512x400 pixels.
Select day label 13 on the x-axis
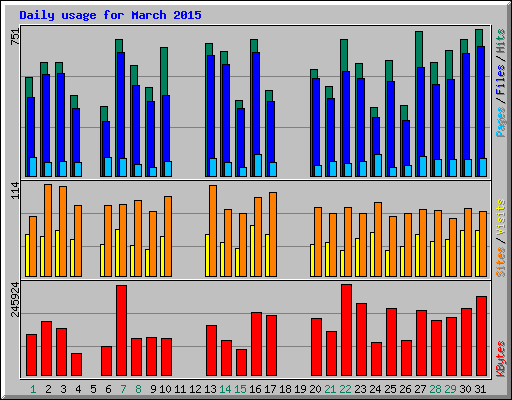[x=210, y=389]
